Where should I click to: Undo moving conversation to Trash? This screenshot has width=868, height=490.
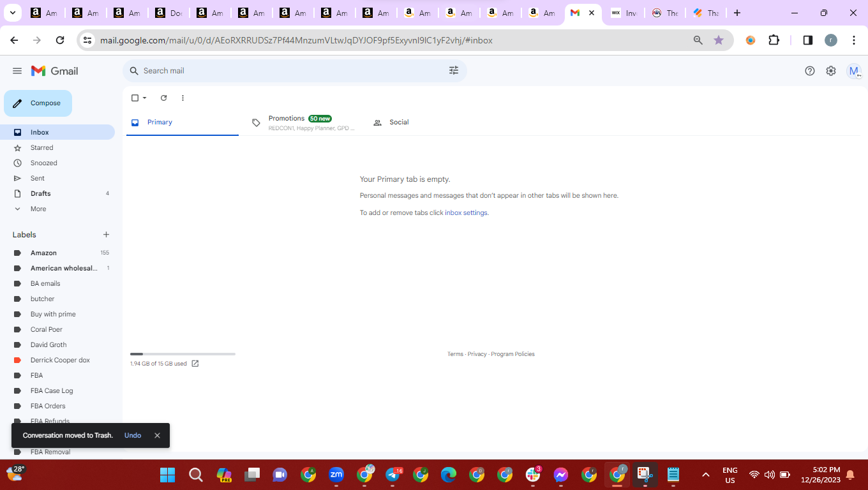pyautogui.click(x=133, y=435)
